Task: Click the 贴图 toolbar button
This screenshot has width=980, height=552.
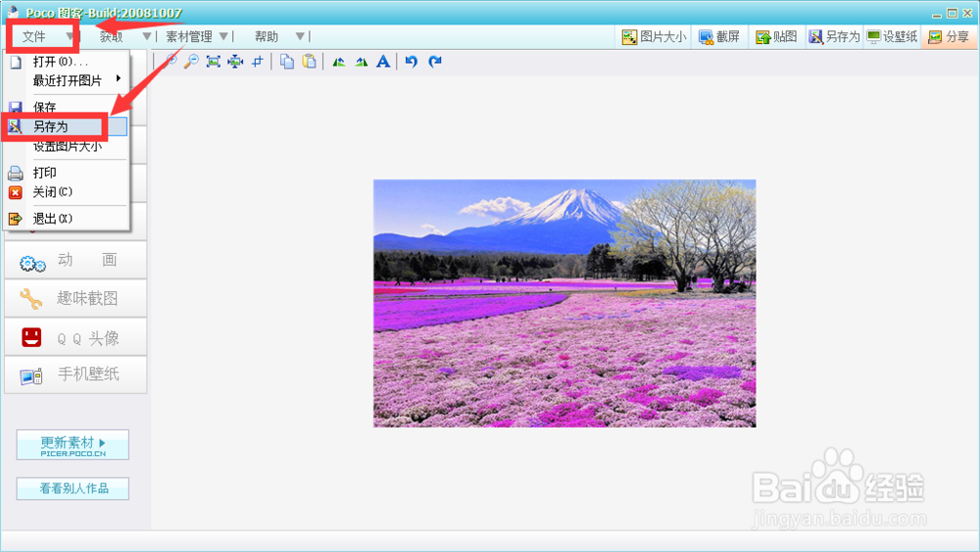Action: coord(776,37)
